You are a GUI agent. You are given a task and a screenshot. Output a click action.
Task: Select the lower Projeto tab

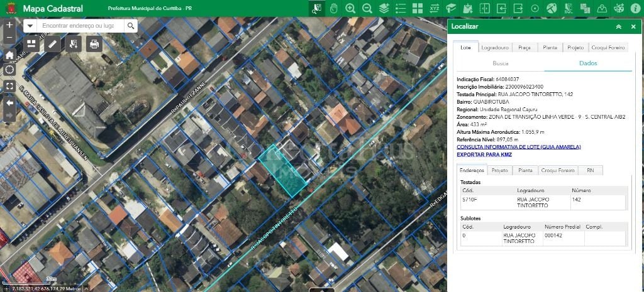(500, 170)
